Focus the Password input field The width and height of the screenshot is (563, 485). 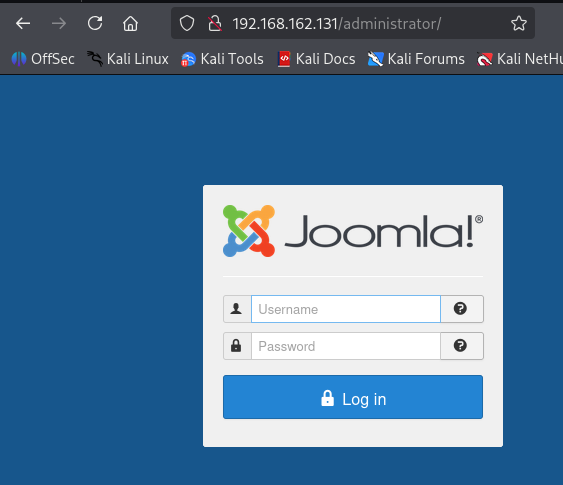[346, 346]
